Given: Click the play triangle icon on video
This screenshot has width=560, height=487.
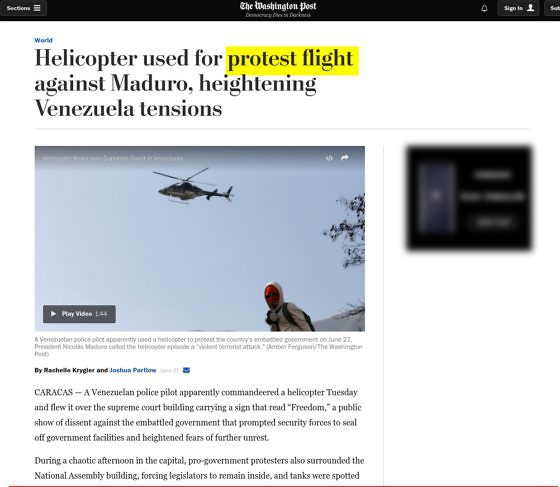Looking at the screenshot, I should tap(53, 314).
